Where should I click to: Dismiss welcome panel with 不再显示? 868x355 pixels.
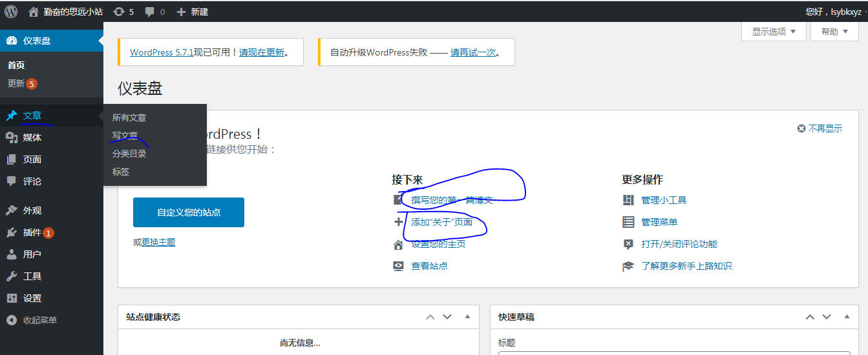[820, 128]
